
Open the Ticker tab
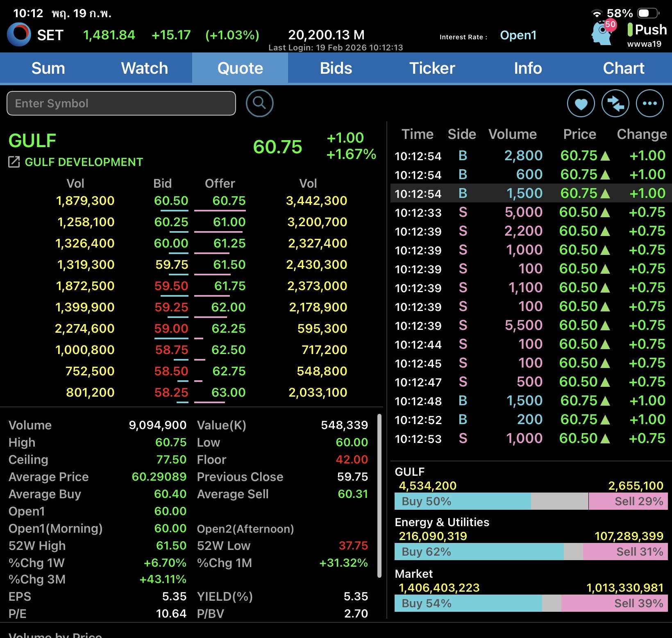pyautogui.click(x=432, y=68)
